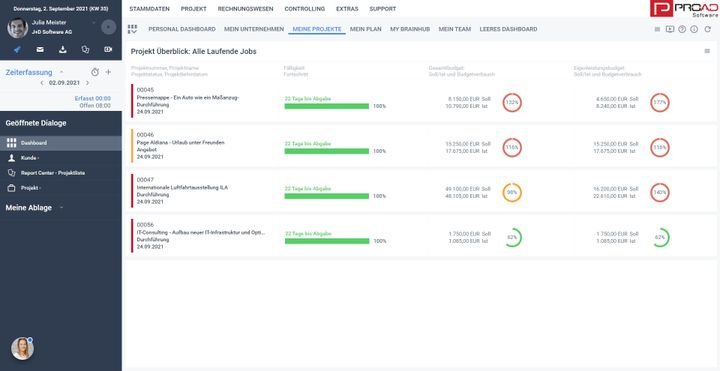The image size is (720, 371).
Task: Open the dashboard grid selector icon
Action: pyautogui.click(x=132, y=29)
